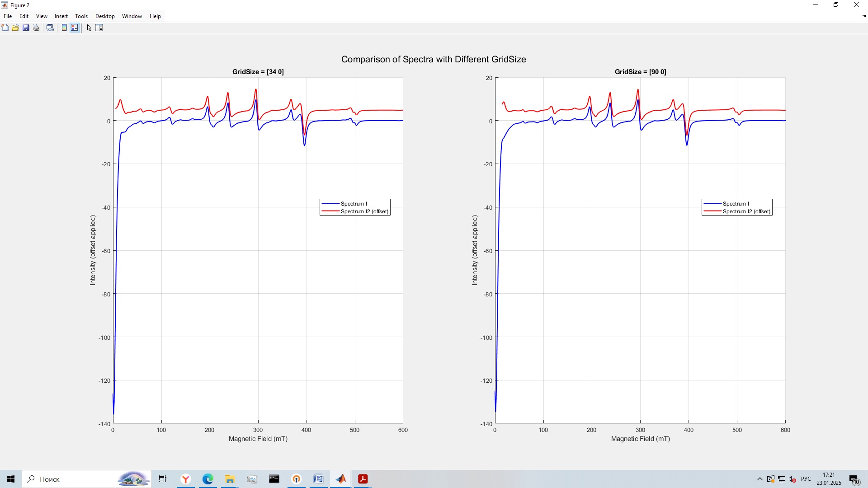Click the taskbar search box 'Поиск'
The width and height of the screenshot is (868, 488).
click(x=87, y=479)
